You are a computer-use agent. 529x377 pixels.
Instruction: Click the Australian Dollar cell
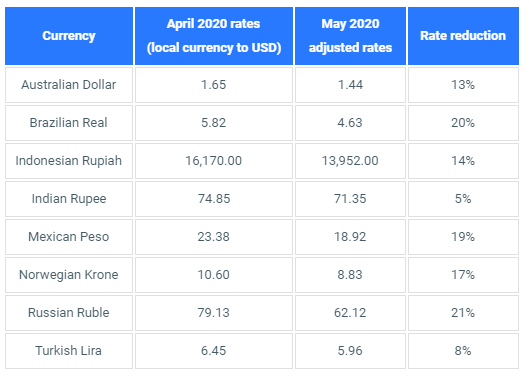pyautogui.click(x=69, y=85)
